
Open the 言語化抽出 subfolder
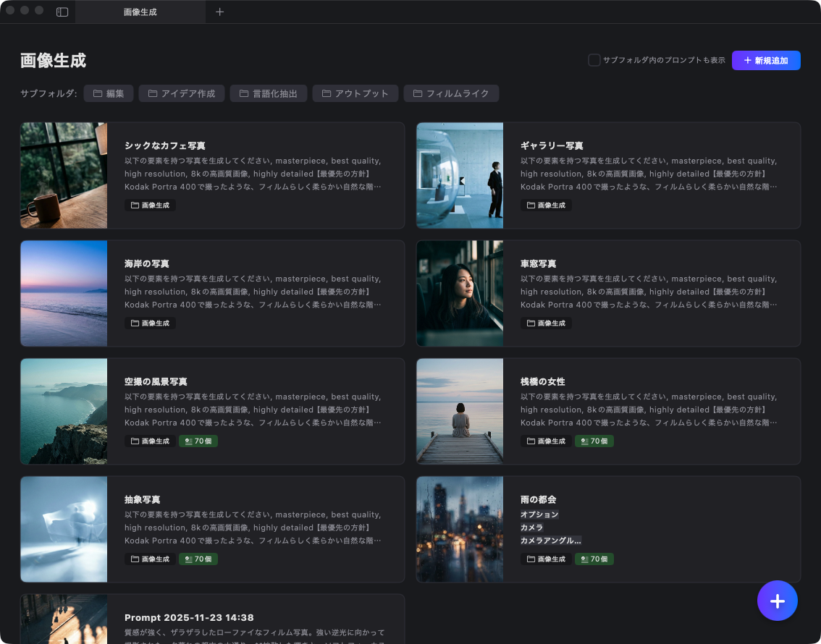pos(269,93)
